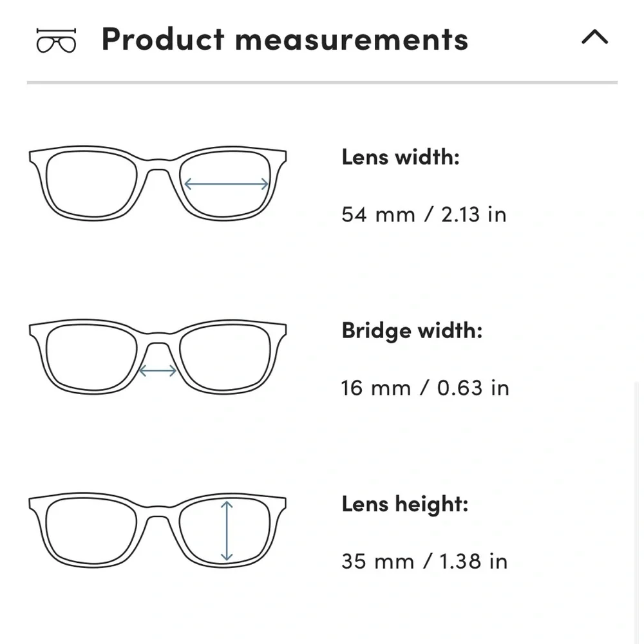Select the Bridge width label
This screenshot has width=644, height=644.
(412, 331)
